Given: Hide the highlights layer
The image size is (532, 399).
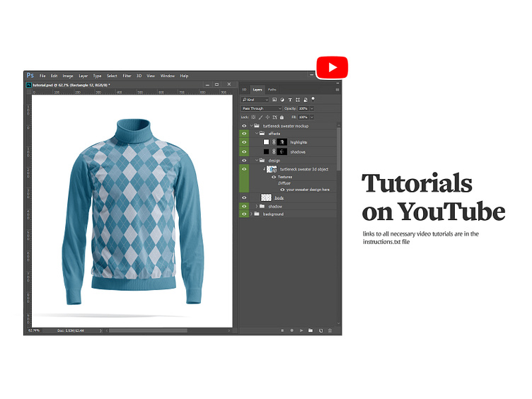Looking at the screenshot, I should tap(244, 142).
